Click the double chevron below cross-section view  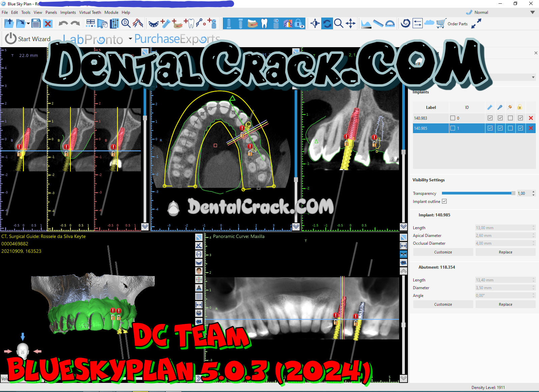click(x=145, y=227)
